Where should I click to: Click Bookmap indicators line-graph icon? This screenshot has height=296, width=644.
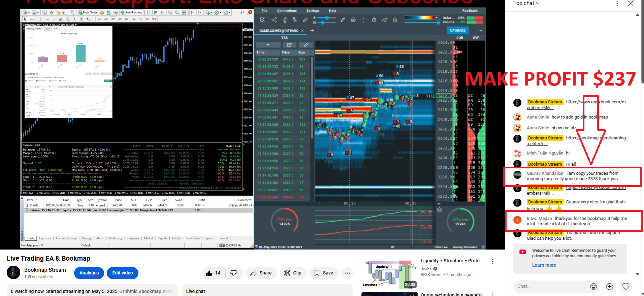click(384, 20)
